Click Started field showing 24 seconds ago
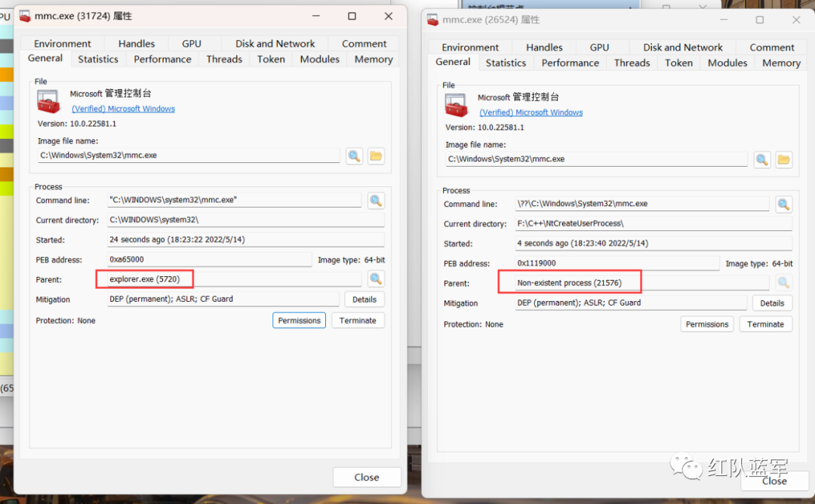The image size is (815, 504). pyautogui.click(x=246, y=239)
